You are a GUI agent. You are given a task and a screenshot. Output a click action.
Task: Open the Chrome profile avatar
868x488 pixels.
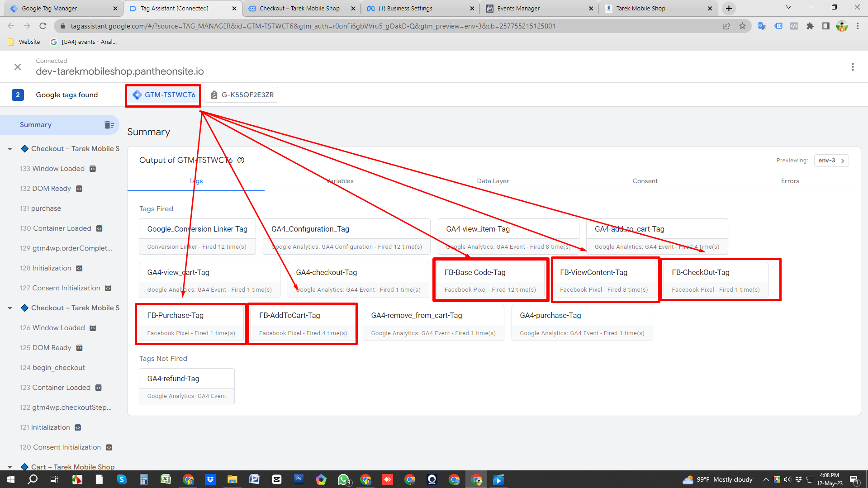click(842, 26)
